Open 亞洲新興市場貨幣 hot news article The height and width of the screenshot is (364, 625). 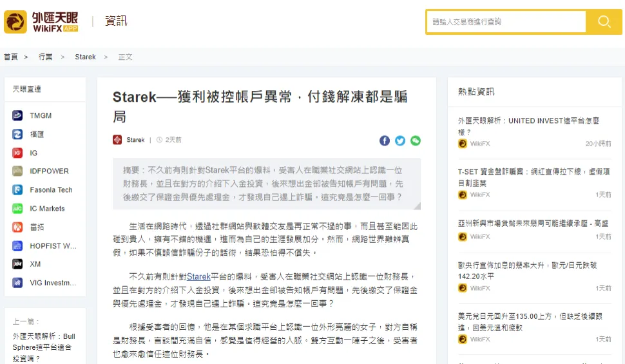click(x=533, y=224)
